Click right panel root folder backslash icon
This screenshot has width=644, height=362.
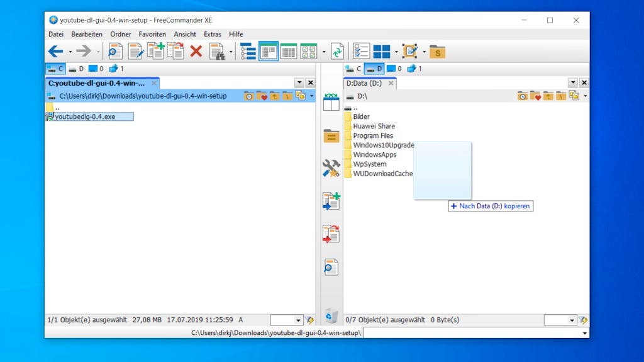tap(561, 96)
